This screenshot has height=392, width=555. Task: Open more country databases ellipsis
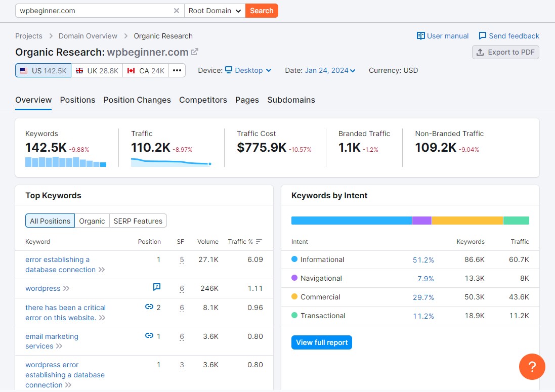click(177, 70)
